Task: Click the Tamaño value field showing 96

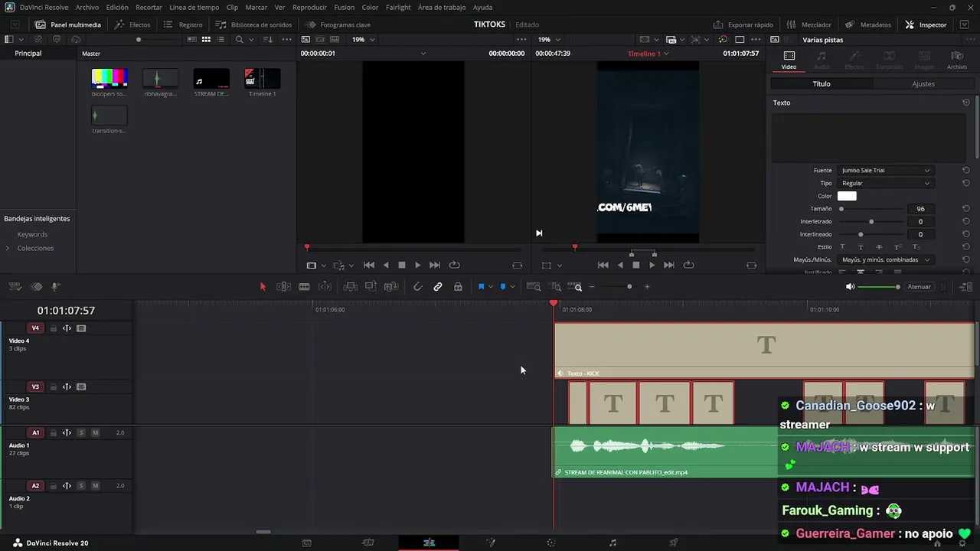Action: (920, 209)
